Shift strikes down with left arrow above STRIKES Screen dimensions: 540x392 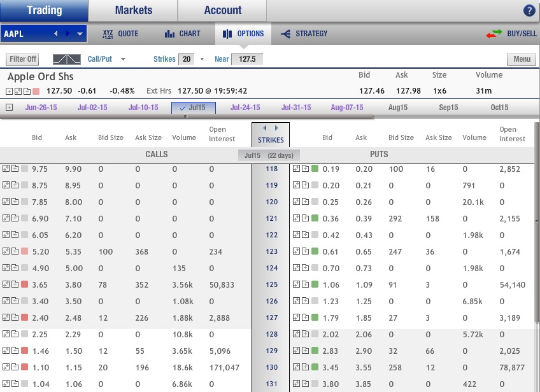(264, 128)
